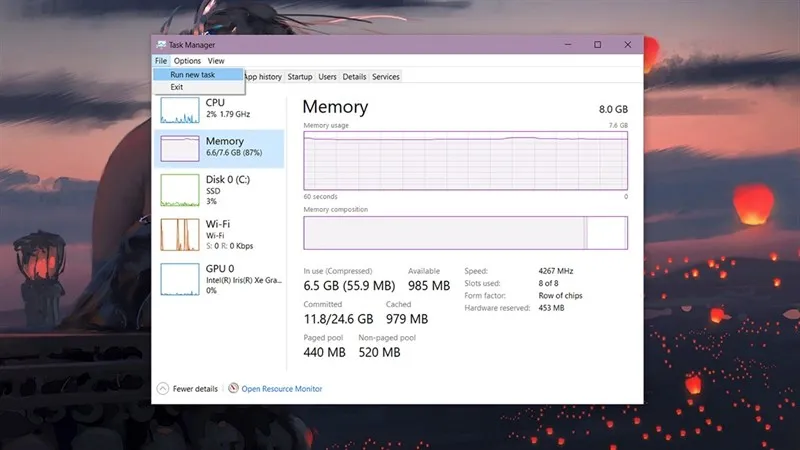Click the Non-paged pool value 520 MB

coord(379,352)
